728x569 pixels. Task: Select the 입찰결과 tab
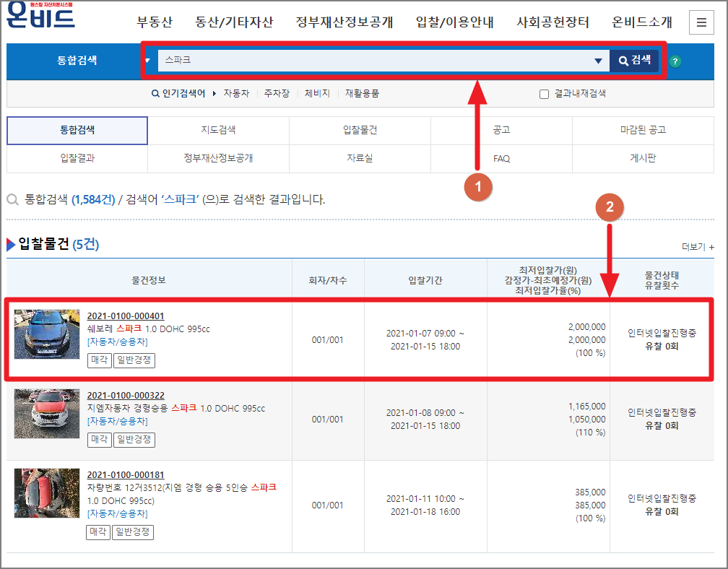click(77, 159)
